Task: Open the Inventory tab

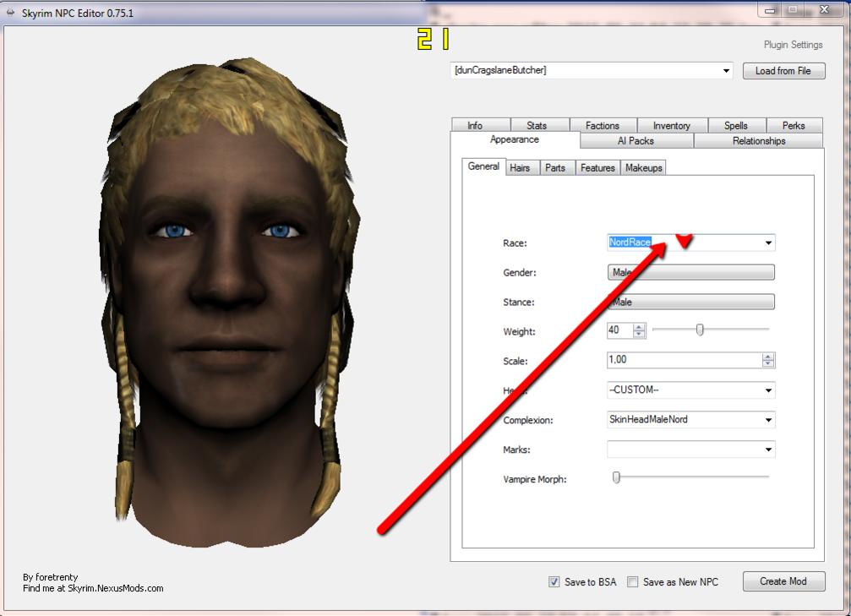Action: pyautogui.click(x=671, y=126)
